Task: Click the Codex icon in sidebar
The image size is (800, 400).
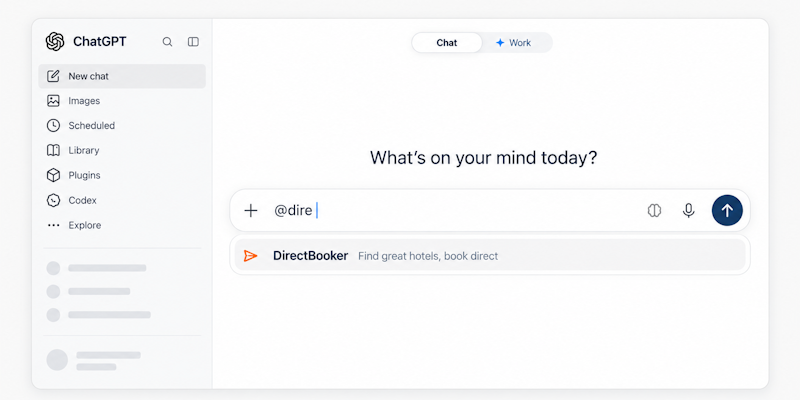Action: point(54,201)
